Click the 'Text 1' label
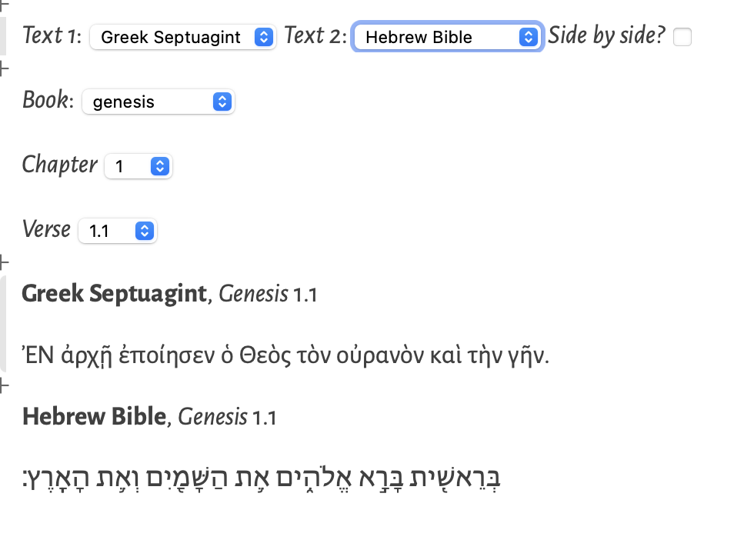Viewport: 734px width, 560px height. click(51, 36)
